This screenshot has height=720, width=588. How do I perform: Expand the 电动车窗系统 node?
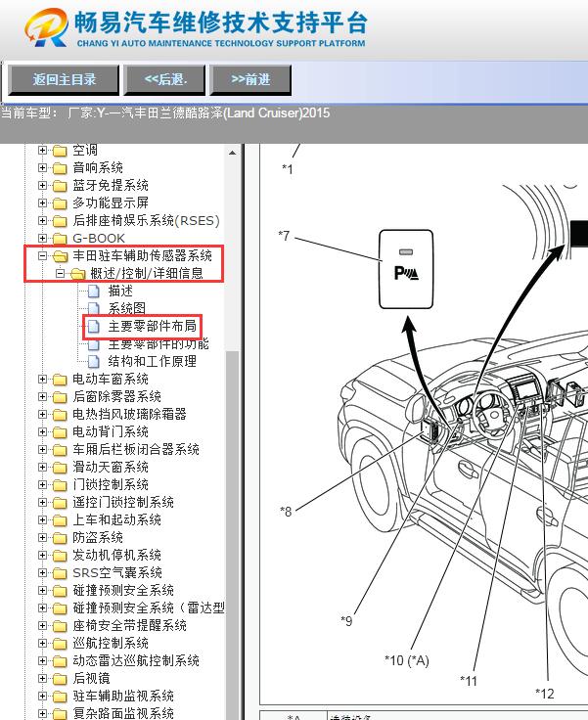click(42, 379)
